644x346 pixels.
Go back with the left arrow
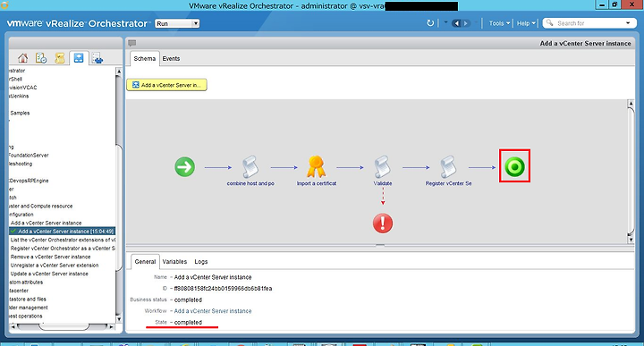(x=456, y=23)
